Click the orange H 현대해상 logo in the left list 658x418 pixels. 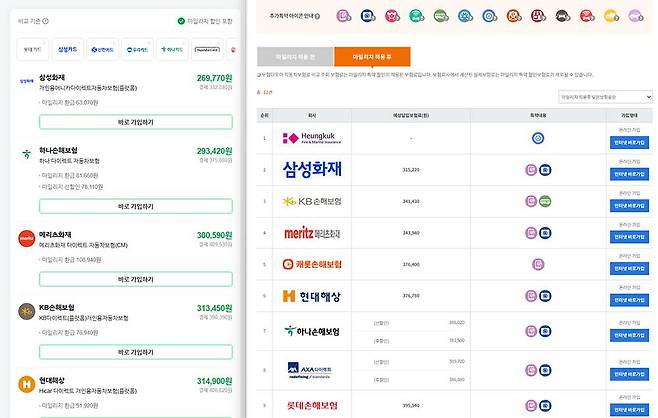[26, 384]
